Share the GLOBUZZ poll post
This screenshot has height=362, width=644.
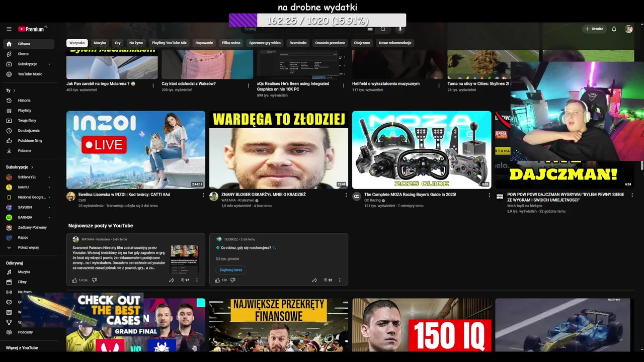click(x=314, y=280)
